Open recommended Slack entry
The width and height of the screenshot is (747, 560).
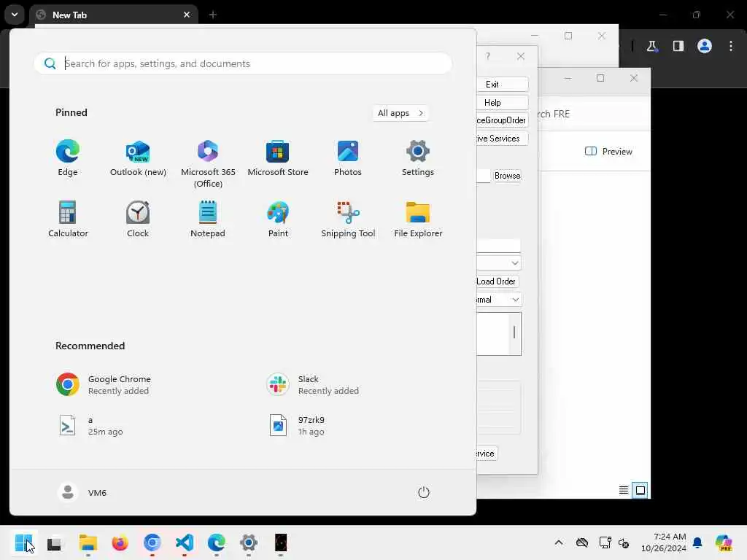point(312,385)
